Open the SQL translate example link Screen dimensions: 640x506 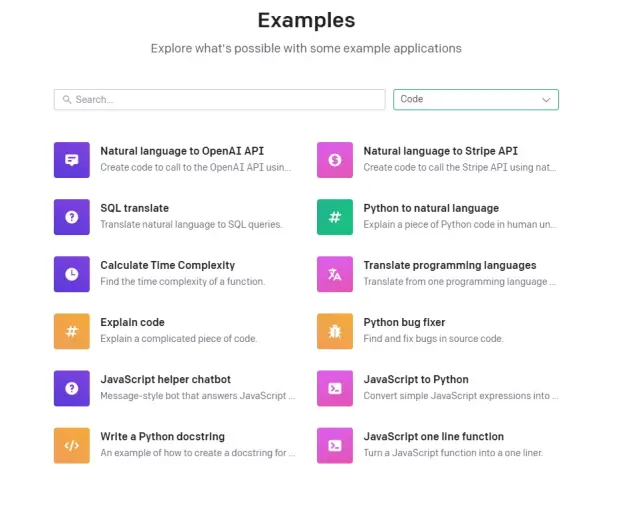pos(134,208)
